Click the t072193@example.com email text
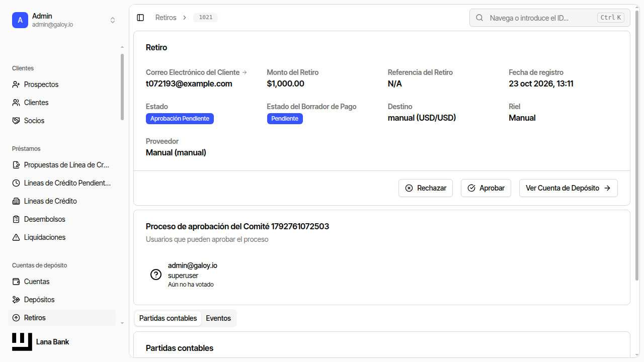This screenshot has width=644, height=362. pos(189,83)
